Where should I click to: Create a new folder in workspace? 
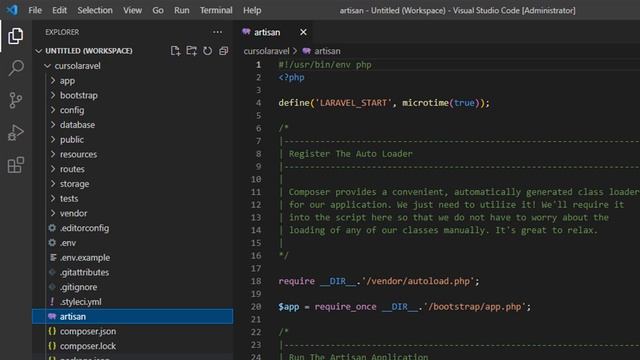point(191,51)
